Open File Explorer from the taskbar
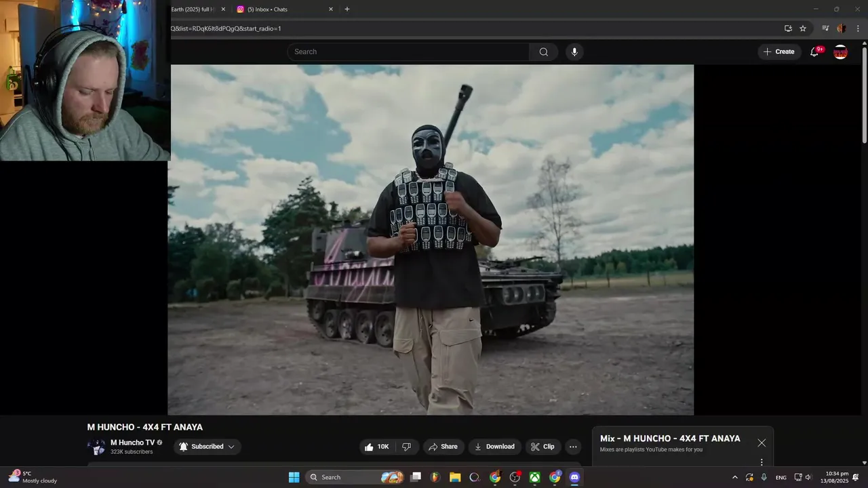This screenshot has height=488, width=868. [x=455, y=477]
